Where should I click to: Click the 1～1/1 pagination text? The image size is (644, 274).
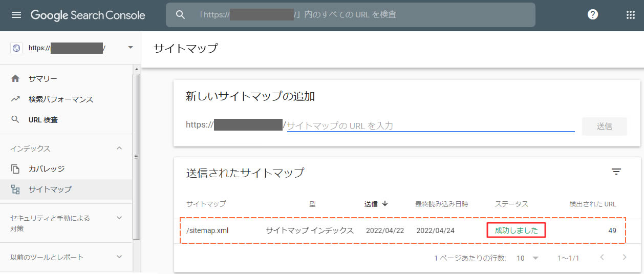click(x=568, y=258)
